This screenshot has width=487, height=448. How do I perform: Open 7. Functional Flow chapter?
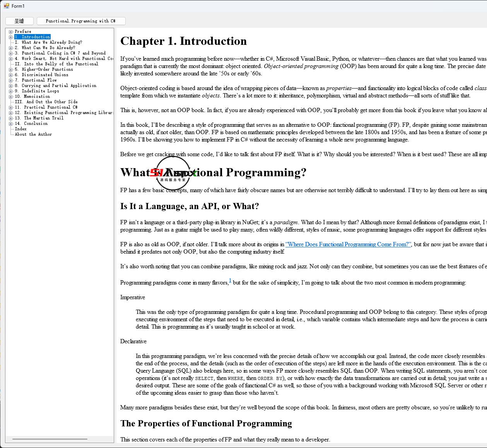point(36,80)
